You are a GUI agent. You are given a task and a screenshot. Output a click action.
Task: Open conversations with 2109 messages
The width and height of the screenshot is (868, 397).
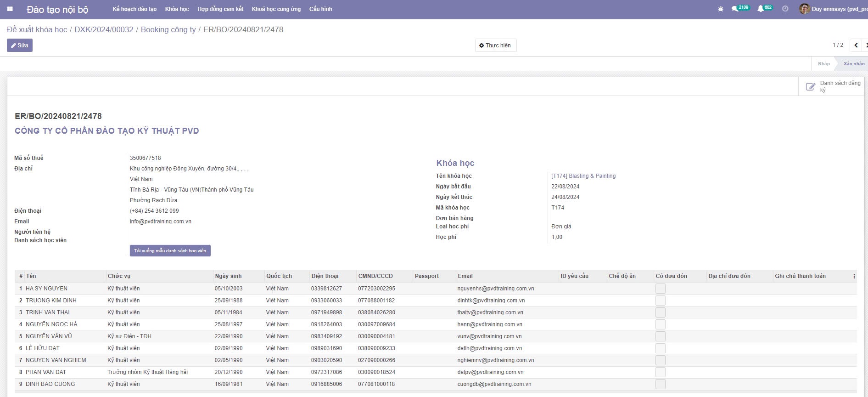(736, 9)
